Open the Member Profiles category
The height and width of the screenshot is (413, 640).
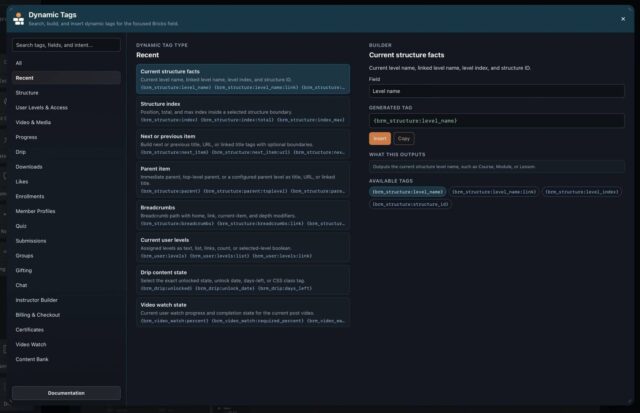pos(66,211)
